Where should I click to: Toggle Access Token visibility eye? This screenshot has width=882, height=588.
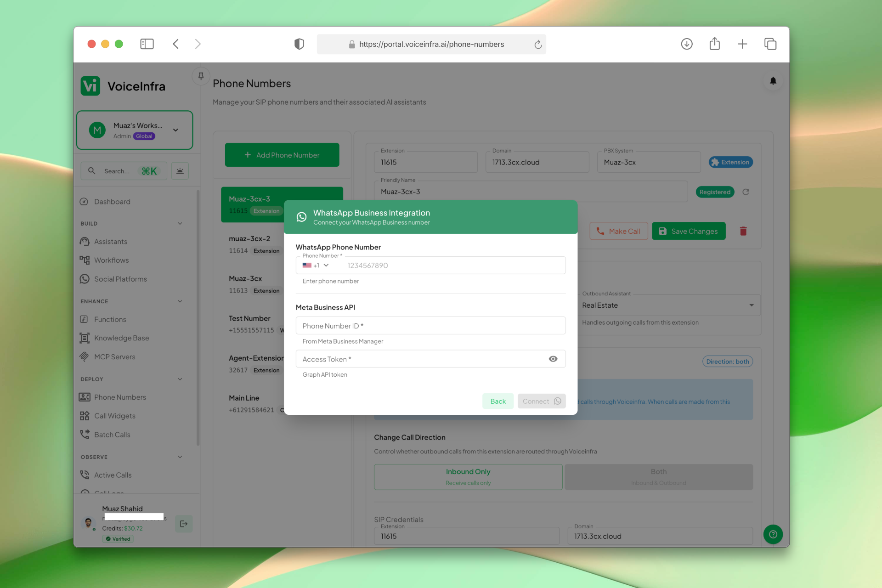click(x=553, y=359)
